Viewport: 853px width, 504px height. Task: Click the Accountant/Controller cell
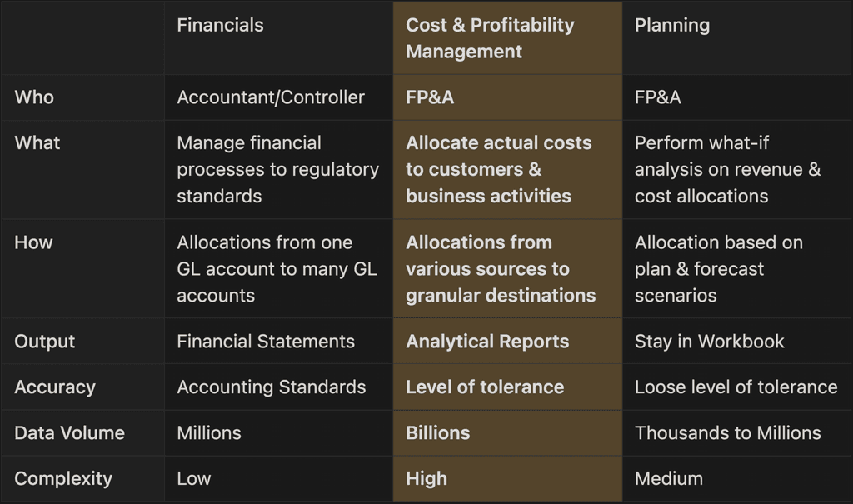pyautogui.click(x=271, y=97)
